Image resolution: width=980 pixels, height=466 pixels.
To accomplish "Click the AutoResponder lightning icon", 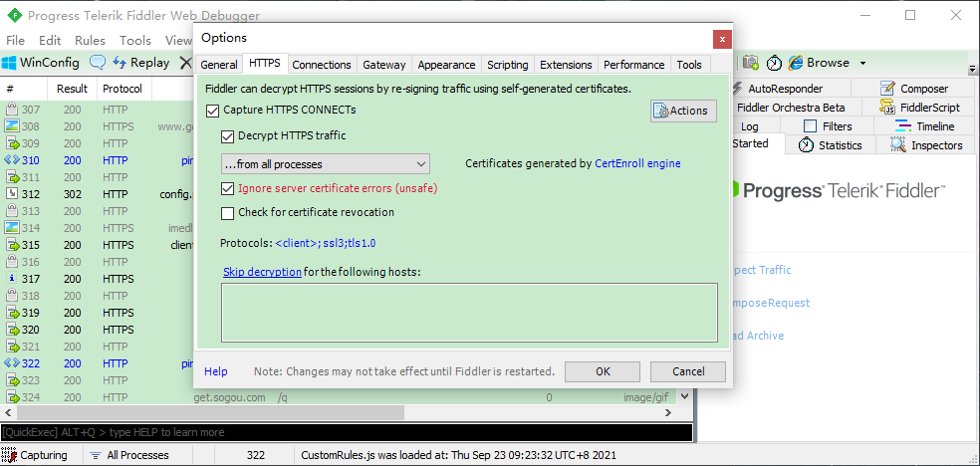I will 737,88.
